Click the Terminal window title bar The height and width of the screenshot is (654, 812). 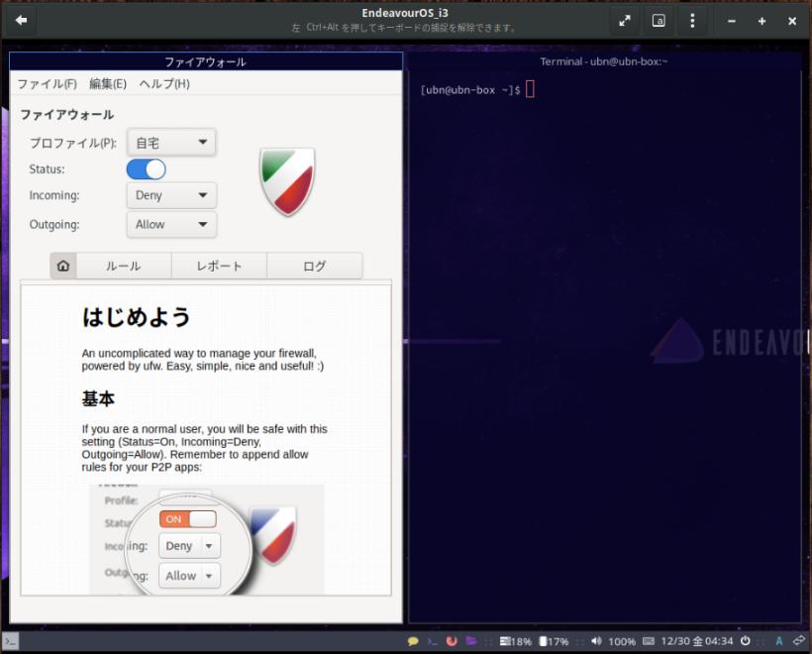tap(604, 61)
